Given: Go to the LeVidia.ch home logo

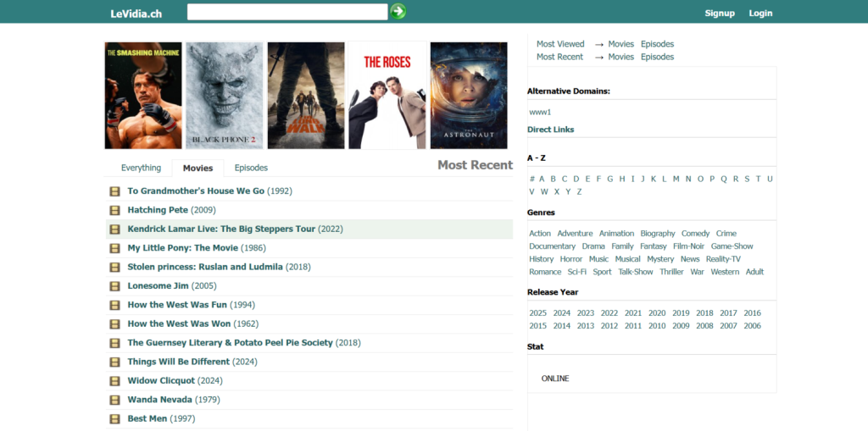Looking at the screenshot, I should click(136, 14).
